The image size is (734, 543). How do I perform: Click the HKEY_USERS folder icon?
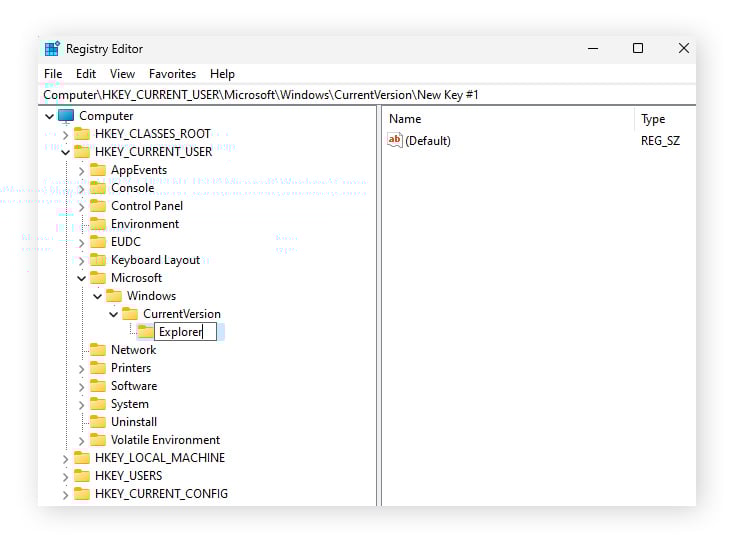pyautogui.click(x=82, y=476)
